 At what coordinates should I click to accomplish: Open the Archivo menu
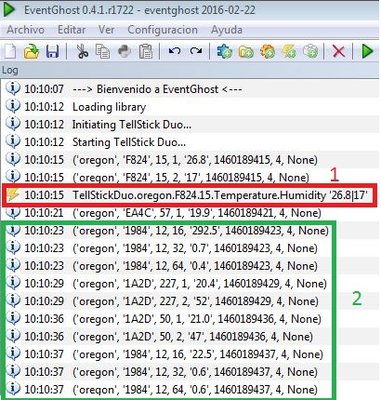(x=26, y=30)
